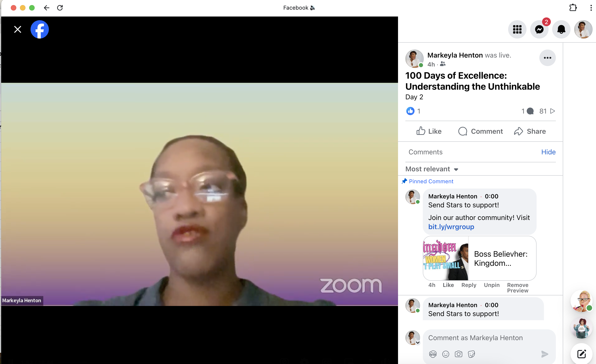
Task: Click the blue like reaction count icon
Action: 410,111
